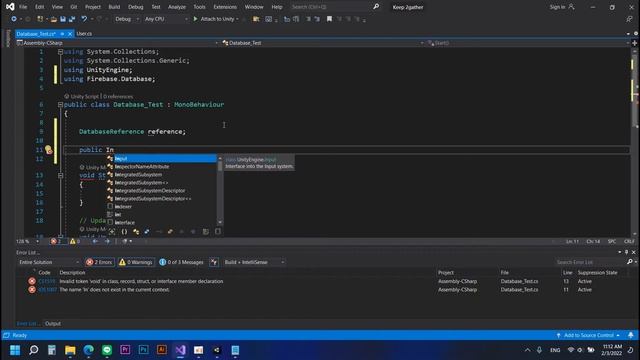Toggle bookmark toolbar icon
640x360 pixels.
(329, 19)
